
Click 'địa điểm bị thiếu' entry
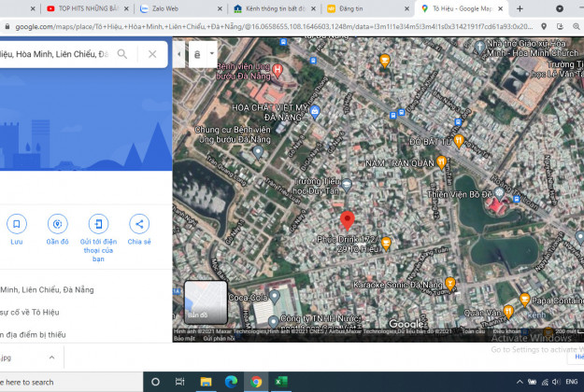point(33,335)
